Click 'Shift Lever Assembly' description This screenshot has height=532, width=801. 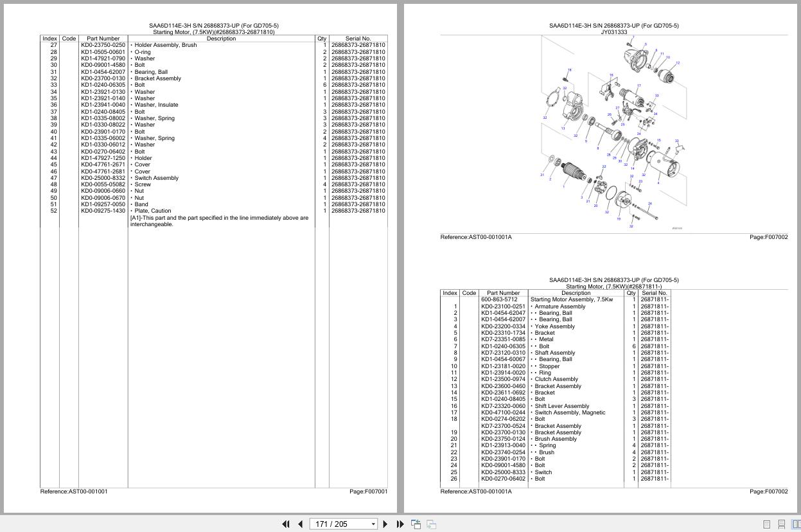pos(561,406)
